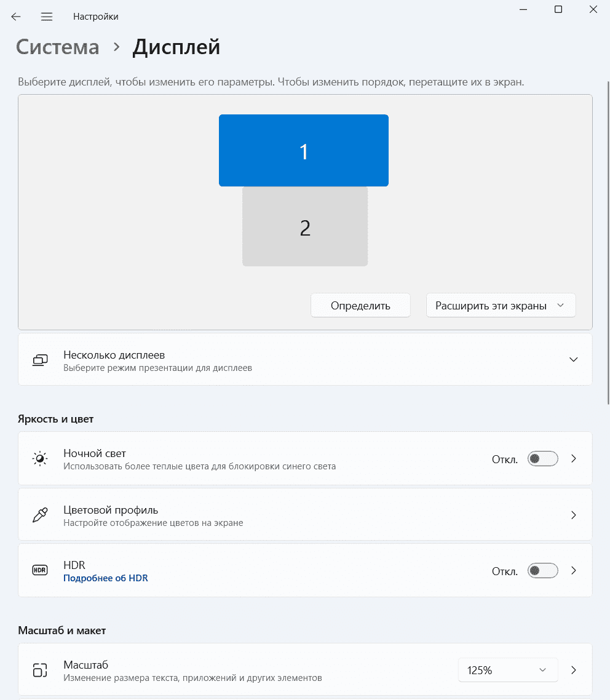The height and width of the screenshot is (700, 610).
Task: Click the HDR badge icon
Action: pyautogui.click(x=40, y=571)
